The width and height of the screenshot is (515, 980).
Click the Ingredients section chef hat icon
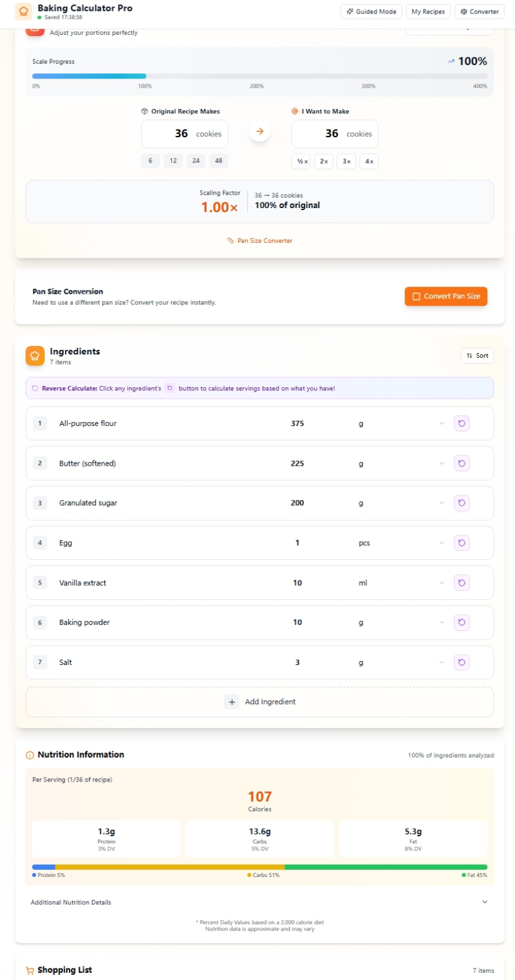(35, 355)
